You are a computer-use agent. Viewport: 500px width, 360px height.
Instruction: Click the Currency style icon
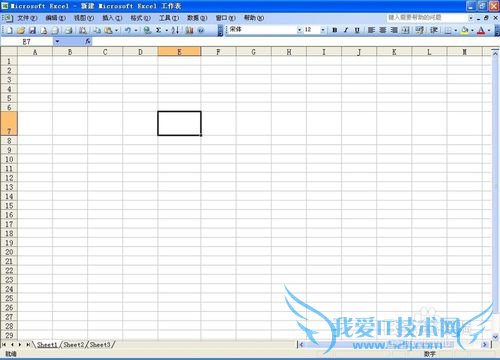pyautogui.click(x=419, y=30)
